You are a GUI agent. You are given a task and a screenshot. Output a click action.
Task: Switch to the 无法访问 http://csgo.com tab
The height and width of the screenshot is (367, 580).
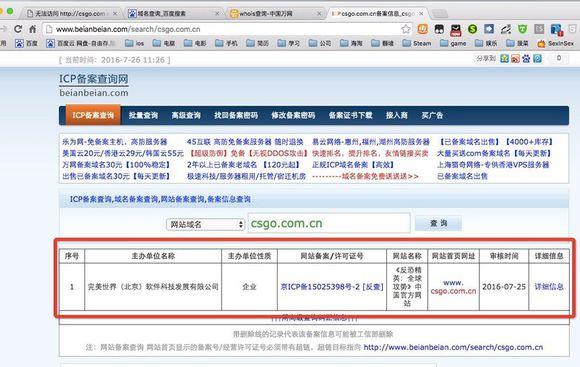(71, 14)
